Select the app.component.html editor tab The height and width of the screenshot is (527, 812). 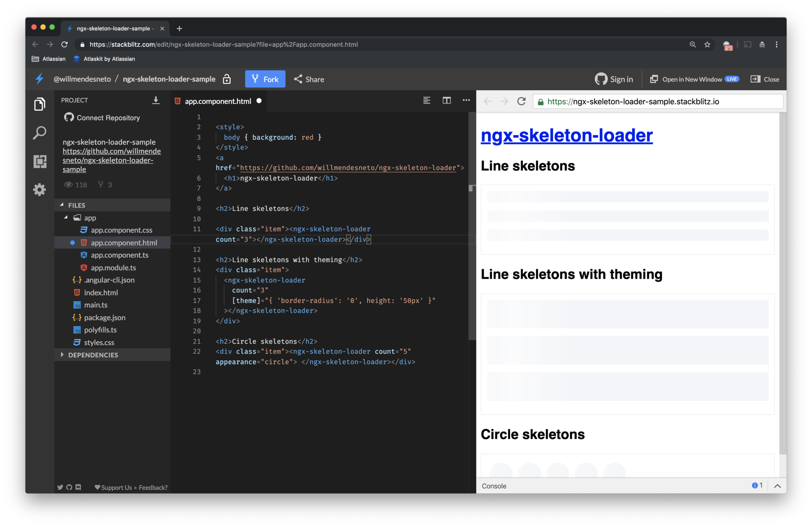pos(218,101)
